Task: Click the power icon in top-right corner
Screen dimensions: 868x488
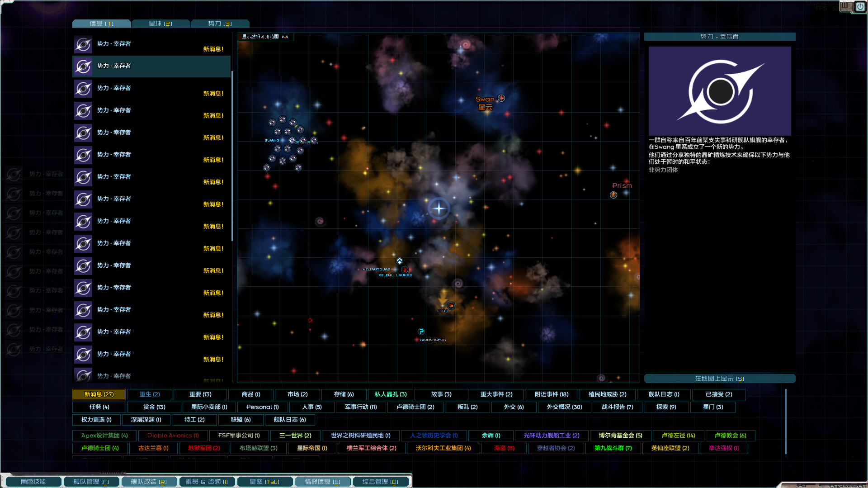Action: (x=860, y=7)
